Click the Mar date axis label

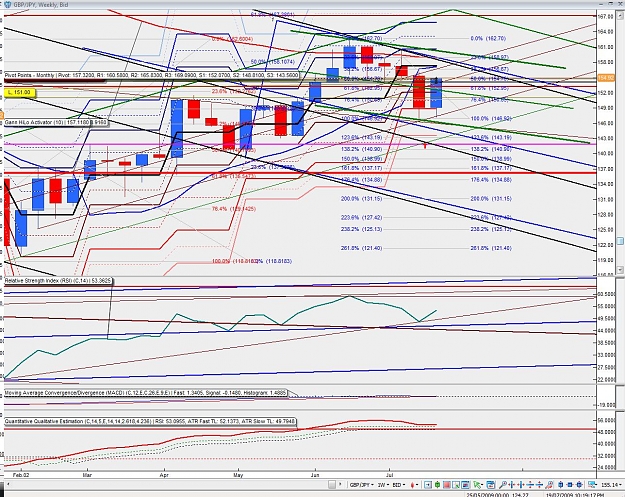coord(87,475)
